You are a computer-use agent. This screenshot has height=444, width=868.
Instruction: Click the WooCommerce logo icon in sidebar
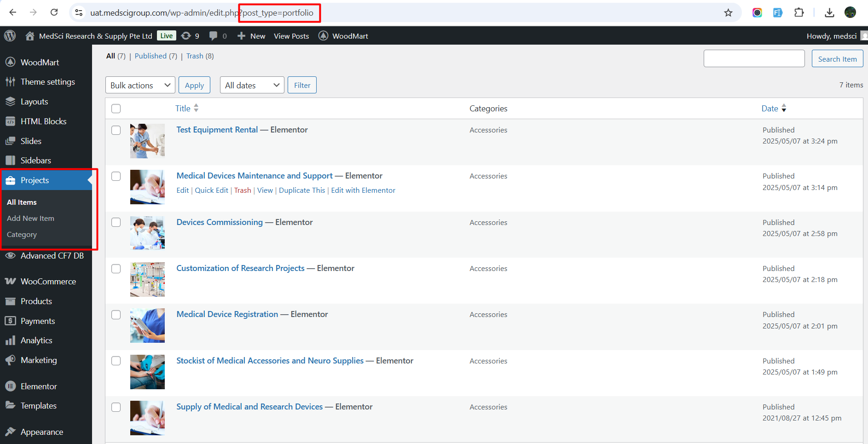click(11, 281)
